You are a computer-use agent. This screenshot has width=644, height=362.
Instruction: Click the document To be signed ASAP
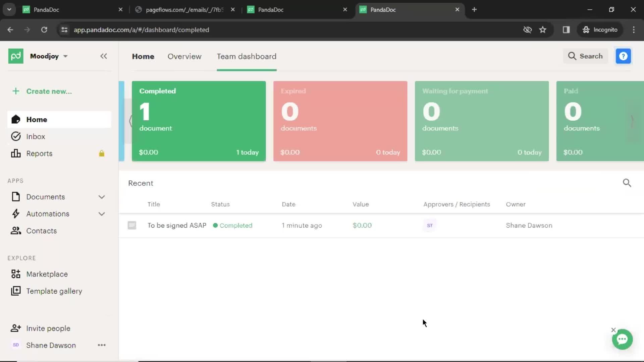coord(177,226)
